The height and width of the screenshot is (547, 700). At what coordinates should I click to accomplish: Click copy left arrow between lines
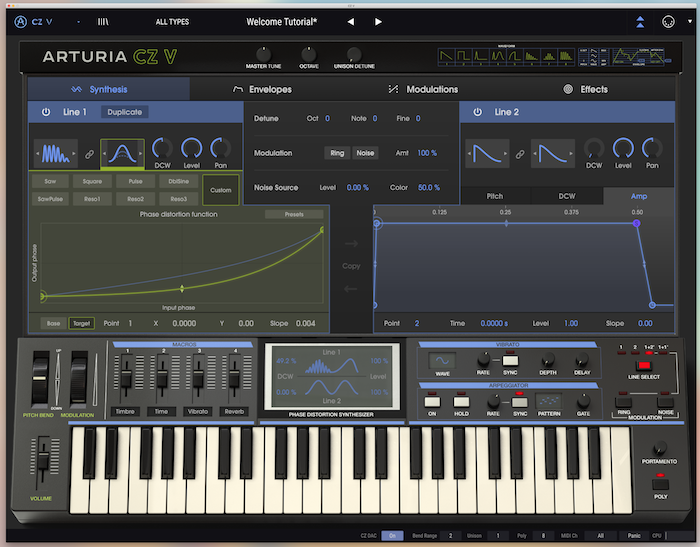pos(350,289)
